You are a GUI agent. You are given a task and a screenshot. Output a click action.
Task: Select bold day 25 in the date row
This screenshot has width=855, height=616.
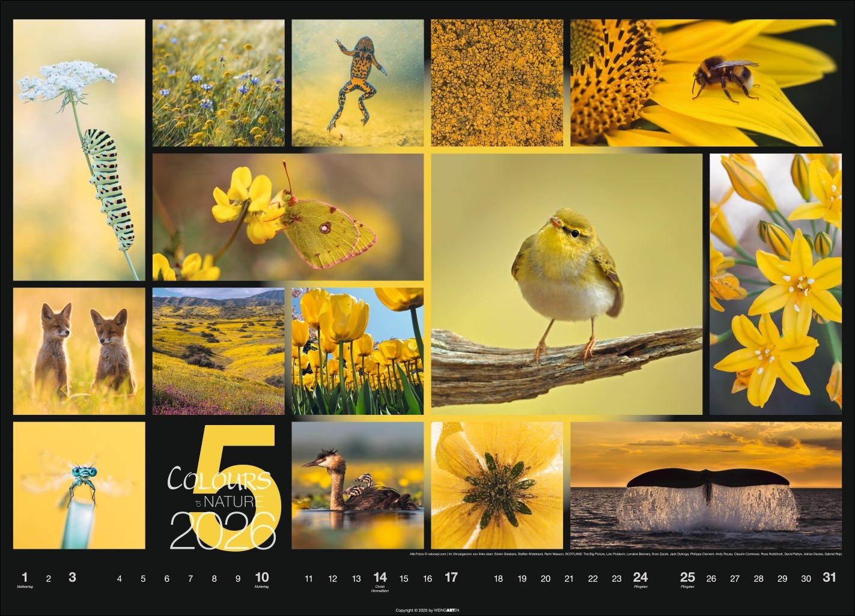(687, 578)
